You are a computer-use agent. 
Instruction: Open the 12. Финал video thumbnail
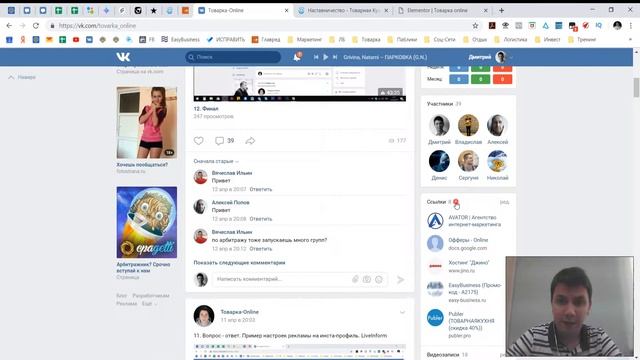click(300, 84)
